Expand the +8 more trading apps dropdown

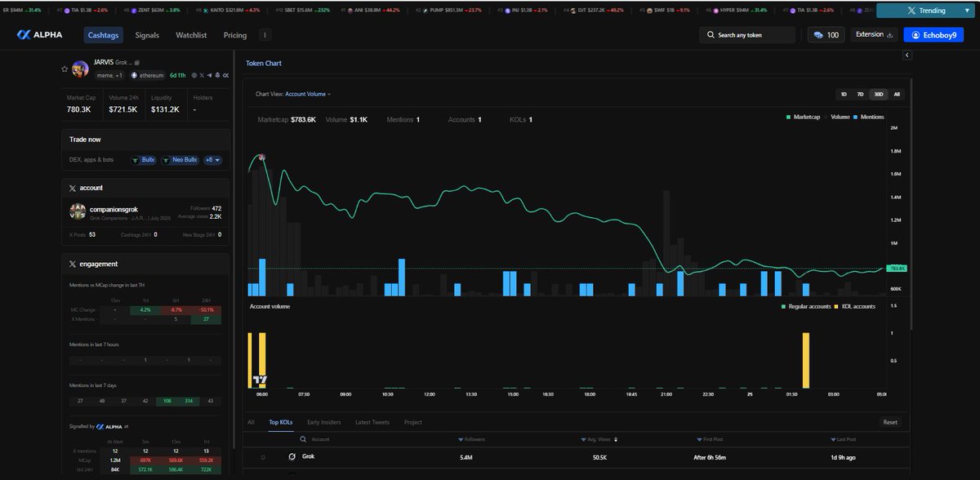[213, 160]
